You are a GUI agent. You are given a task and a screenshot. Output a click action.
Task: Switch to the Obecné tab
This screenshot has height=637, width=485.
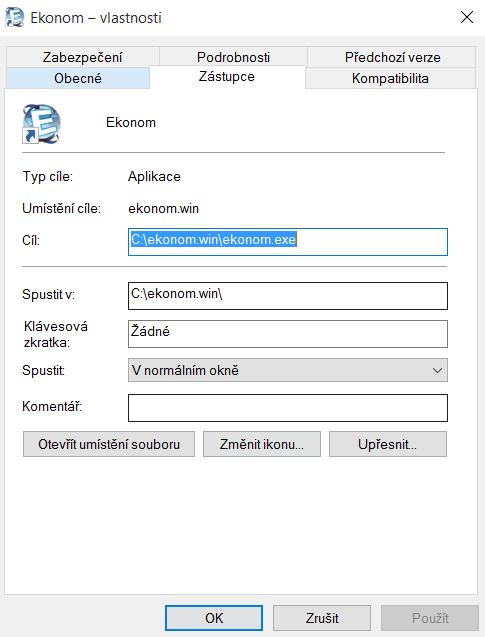(x=78, y=78)
